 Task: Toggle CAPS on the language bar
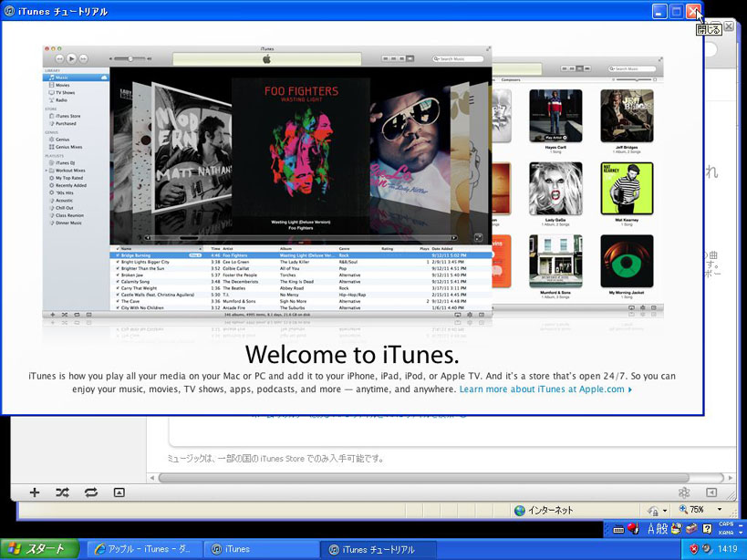726,524
